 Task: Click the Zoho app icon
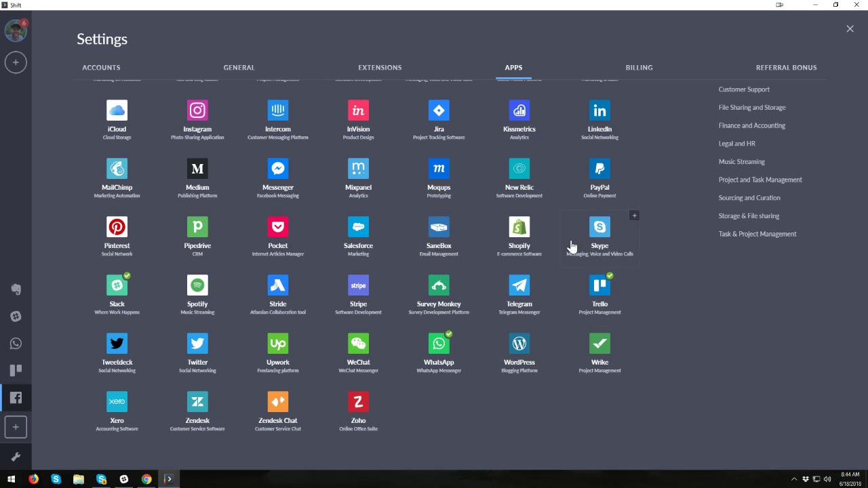pyautogui.click(x=358, y=402)
